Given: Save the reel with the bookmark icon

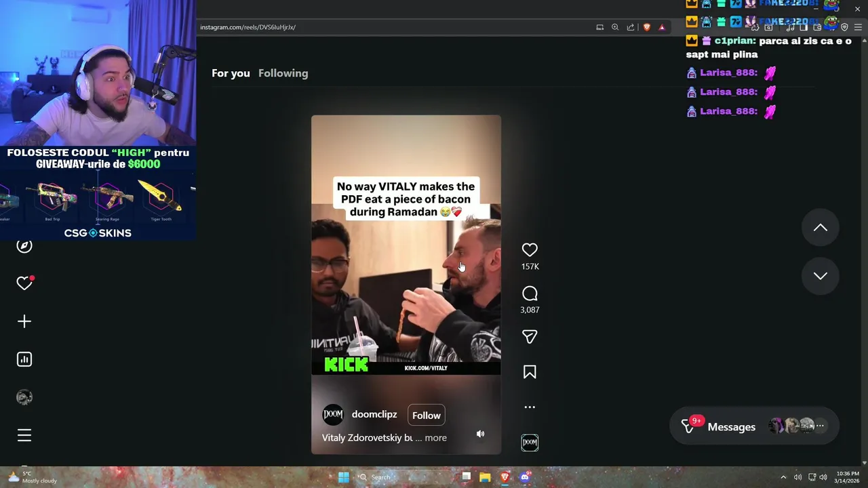Looking at the screenshot, I should point(530,372).
